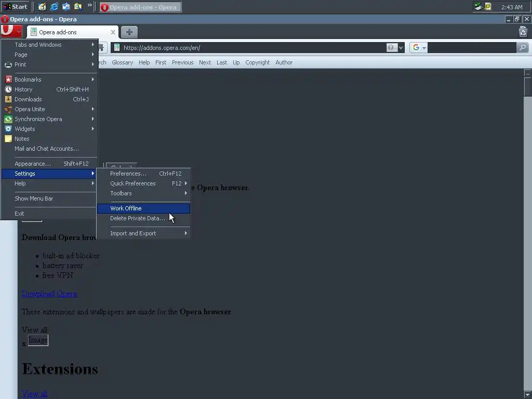The height and width of the screenshot is (399, 532).
Task: Open Appearance dialog
Action: [x=49, y=164]
